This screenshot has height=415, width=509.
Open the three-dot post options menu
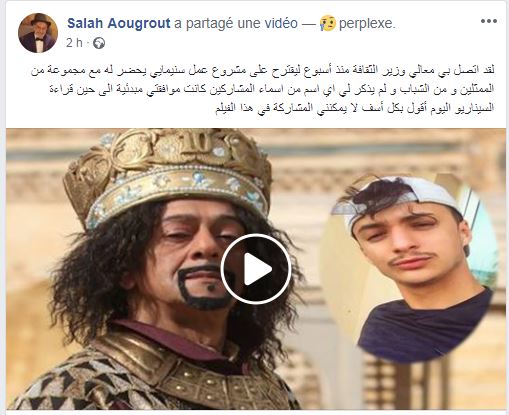[489, 21]
